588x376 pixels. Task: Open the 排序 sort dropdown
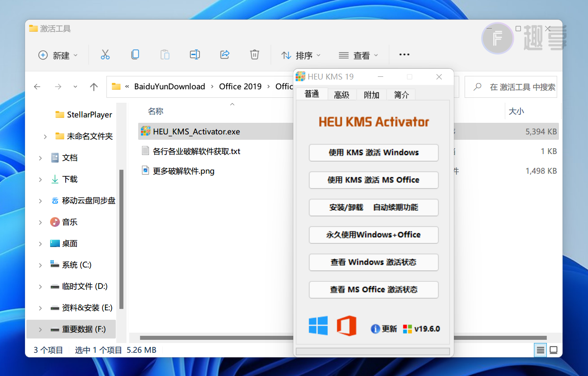[x=301, y=55]
